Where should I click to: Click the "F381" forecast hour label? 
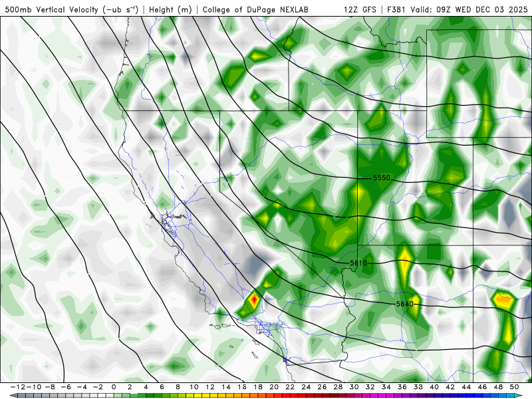[396, 9]
